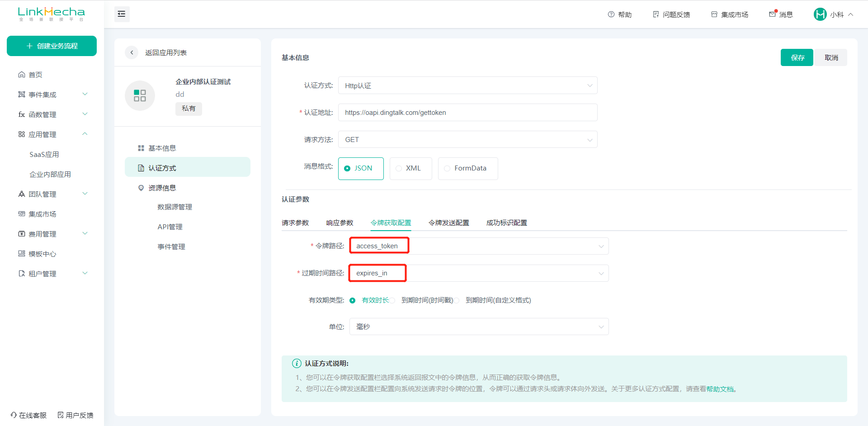
Task: Expand the 租户管理 sidebar menu
Action: tap(85, 273)
